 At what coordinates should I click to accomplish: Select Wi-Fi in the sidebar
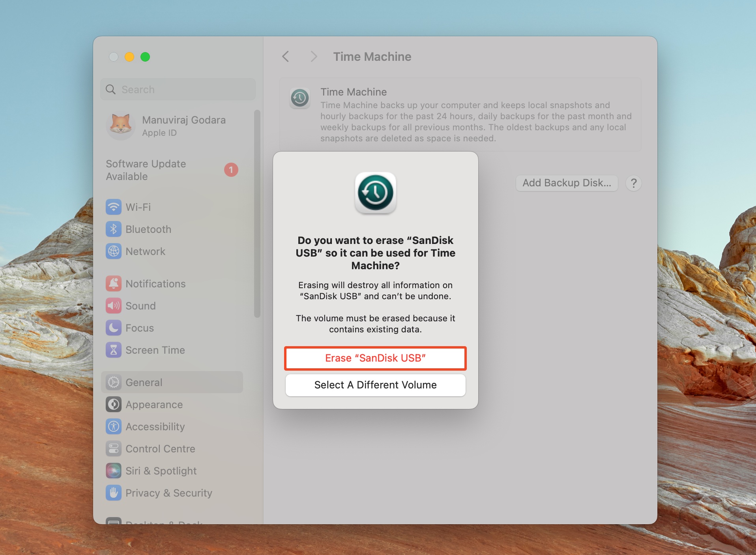(138, 207)
